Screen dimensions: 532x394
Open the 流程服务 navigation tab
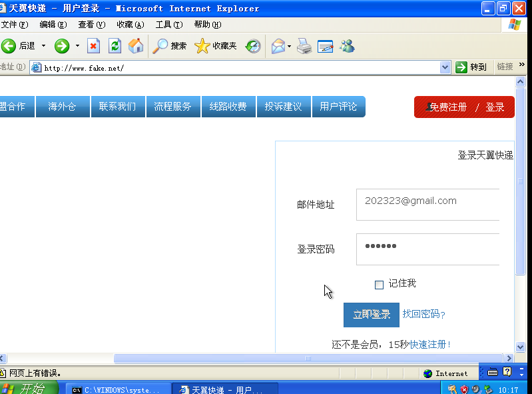pos(173,107)
